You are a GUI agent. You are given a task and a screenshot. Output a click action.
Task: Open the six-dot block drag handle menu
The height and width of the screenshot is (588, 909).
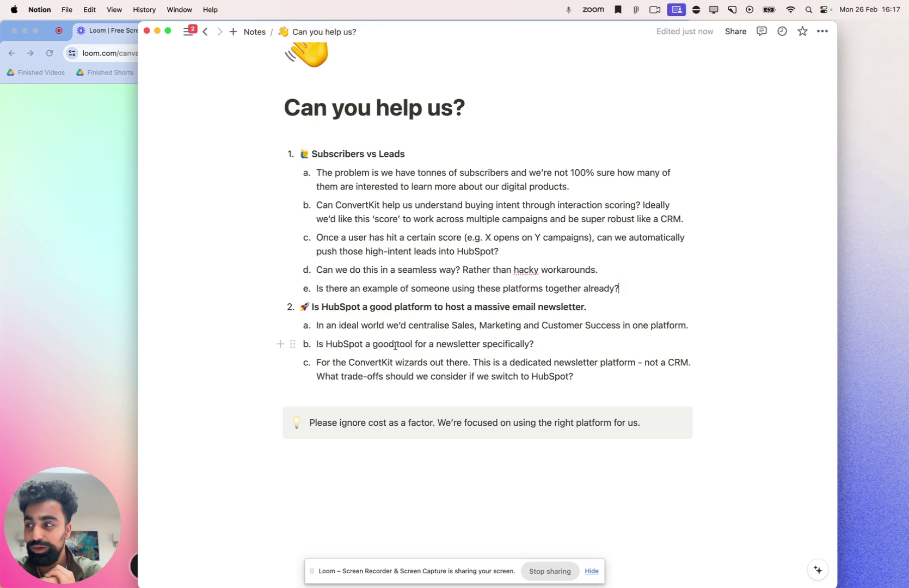click(x=293, y=344)
